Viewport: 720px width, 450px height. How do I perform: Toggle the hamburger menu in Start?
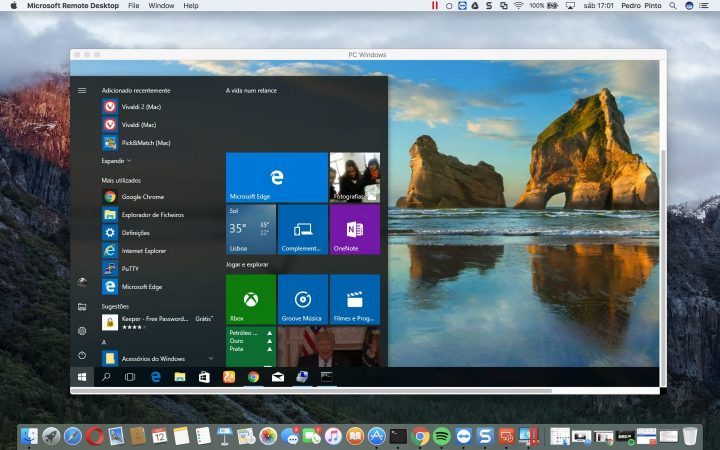tap(81, 90)
